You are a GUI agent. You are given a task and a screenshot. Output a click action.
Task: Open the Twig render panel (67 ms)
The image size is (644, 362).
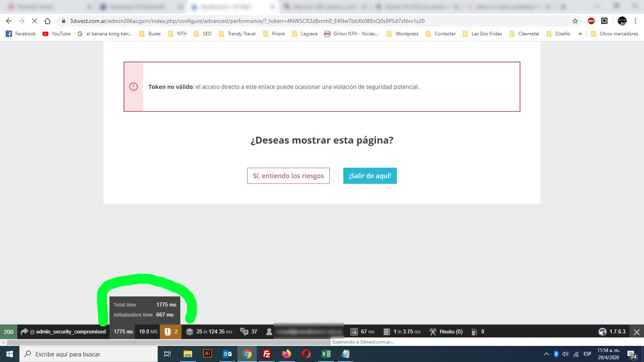(362, 331)
